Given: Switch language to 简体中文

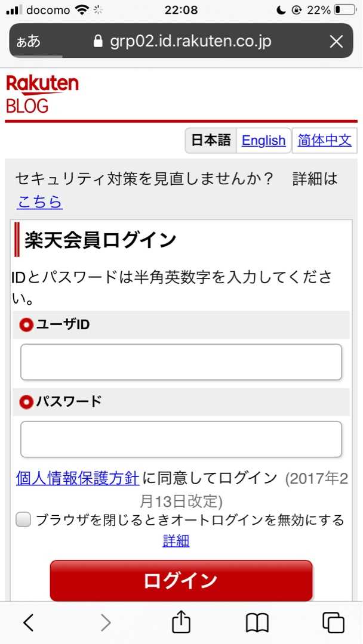Looking at the screenshot, I should click(324, 141).
